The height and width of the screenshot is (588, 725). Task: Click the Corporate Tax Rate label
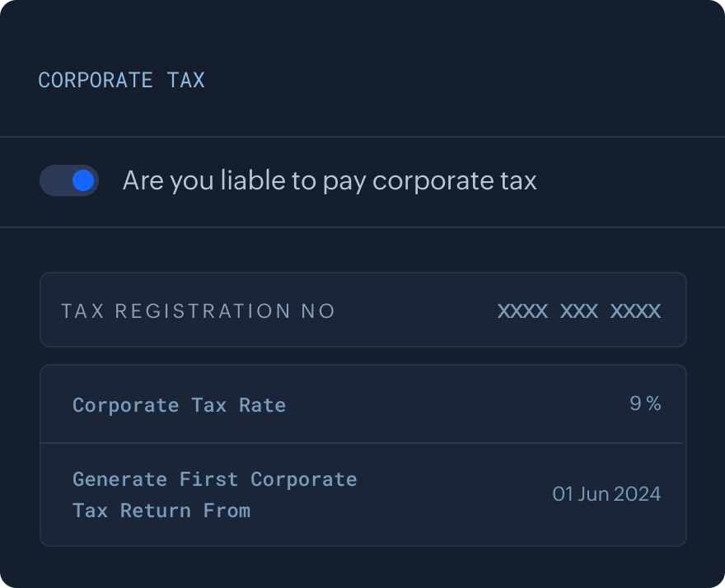tap(179, 404)
